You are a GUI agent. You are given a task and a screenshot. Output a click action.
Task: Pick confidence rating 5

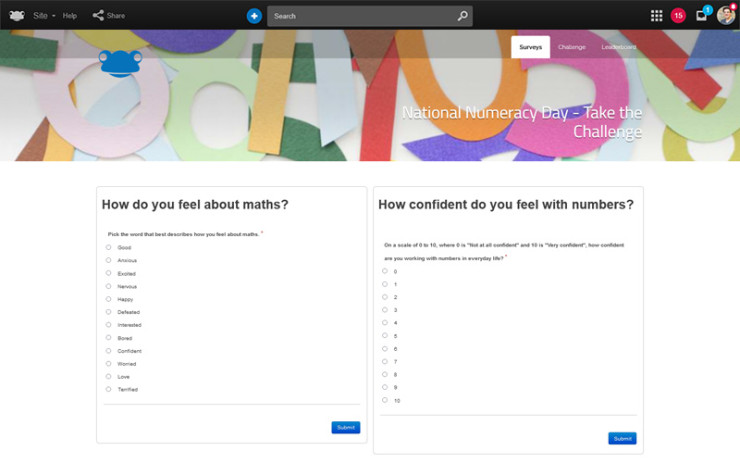385,335
